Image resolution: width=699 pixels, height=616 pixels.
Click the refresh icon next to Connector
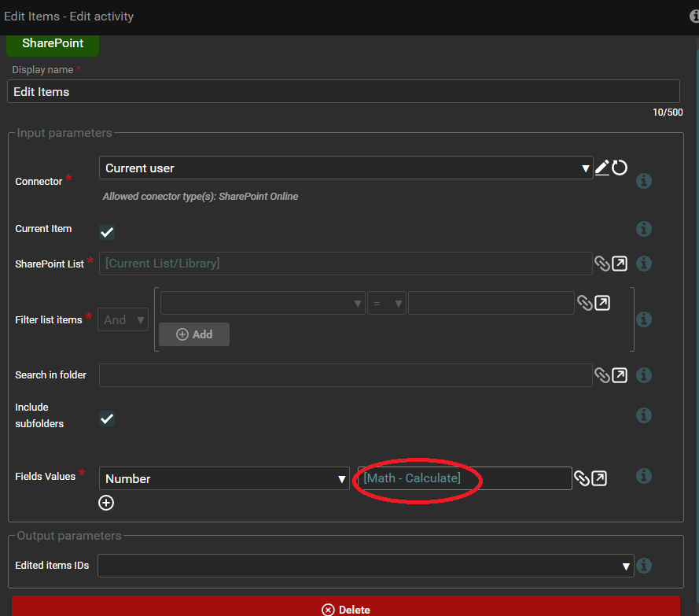click(x=620, y=168)
